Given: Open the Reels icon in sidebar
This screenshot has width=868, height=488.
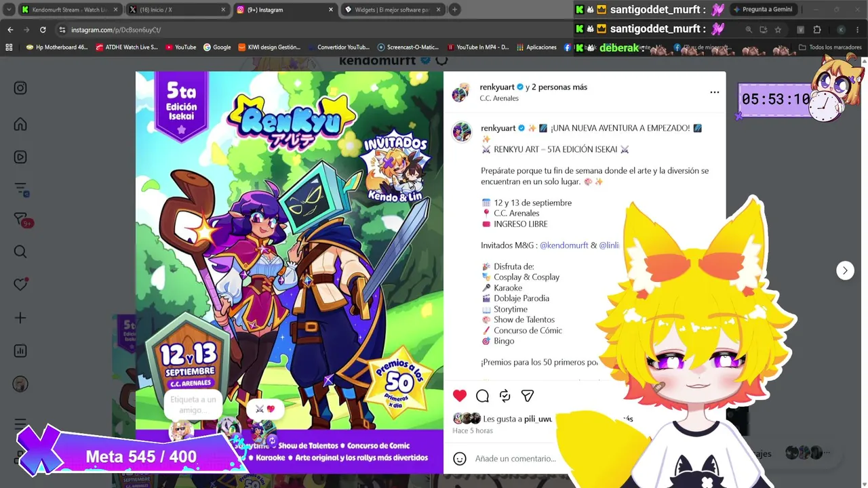Looking at the screenshot, I should click(20, 157).
